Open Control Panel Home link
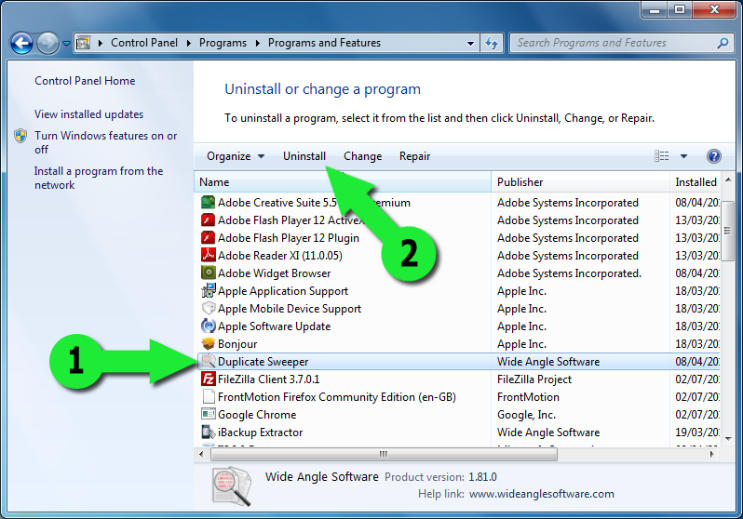The image size is (743, 519). [x=85, y=81]
